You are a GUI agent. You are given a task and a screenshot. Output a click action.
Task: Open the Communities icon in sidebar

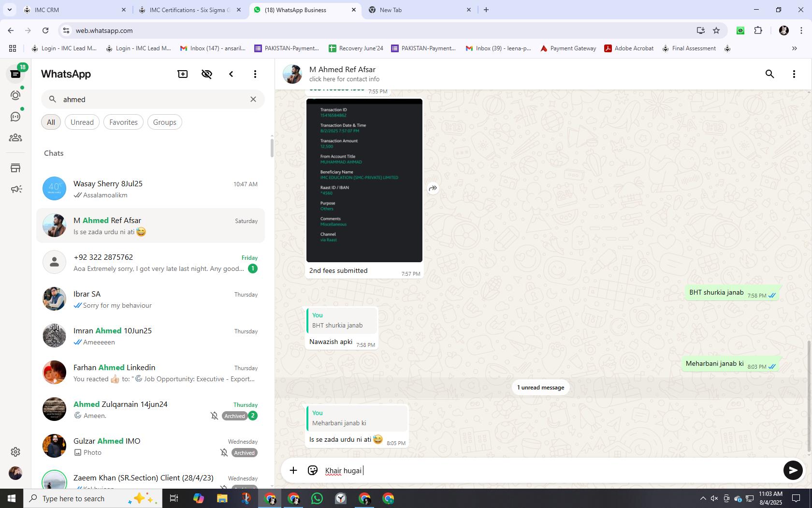coord(15,138)
